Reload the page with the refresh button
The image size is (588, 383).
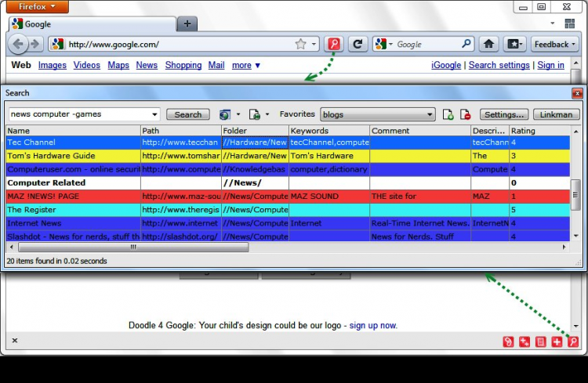358,44
